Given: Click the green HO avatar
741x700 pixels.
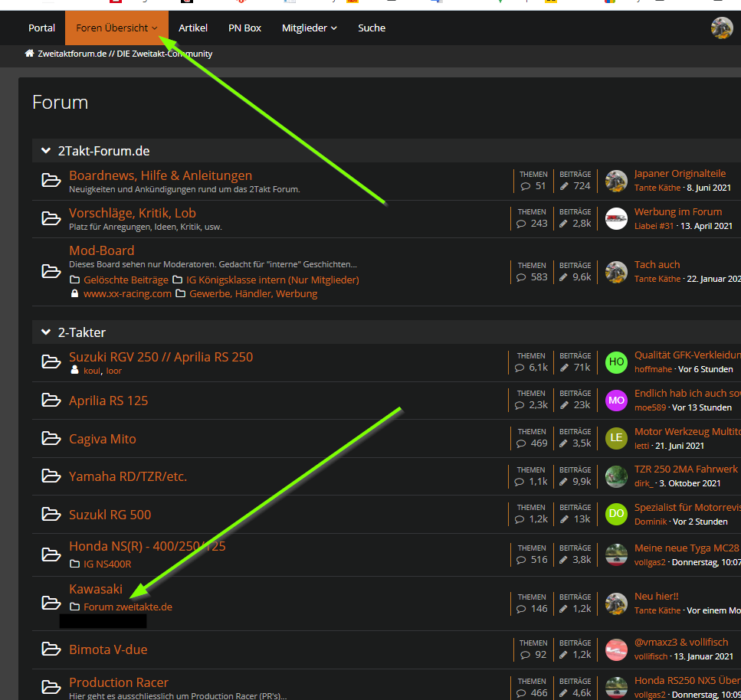Looking at the screenshot, I should 616,362.
